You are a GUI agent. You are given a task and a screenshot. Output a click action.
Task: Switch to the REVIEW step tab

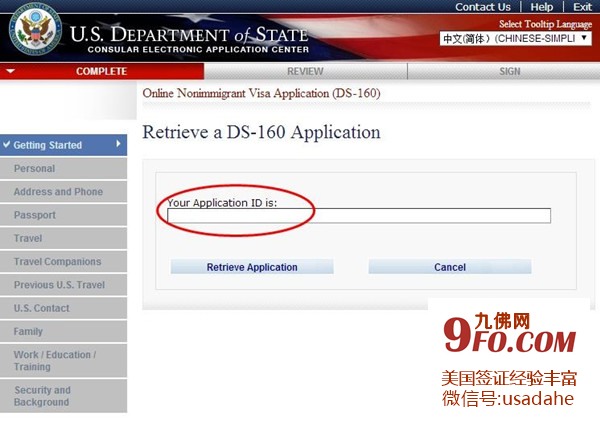click(305, 72)
